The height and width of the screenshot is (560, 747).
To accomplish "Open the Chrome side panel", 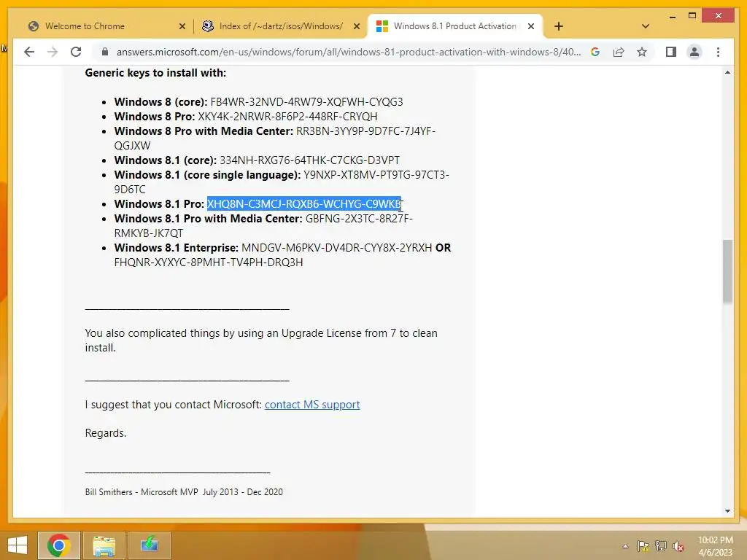I will (671, 52).
